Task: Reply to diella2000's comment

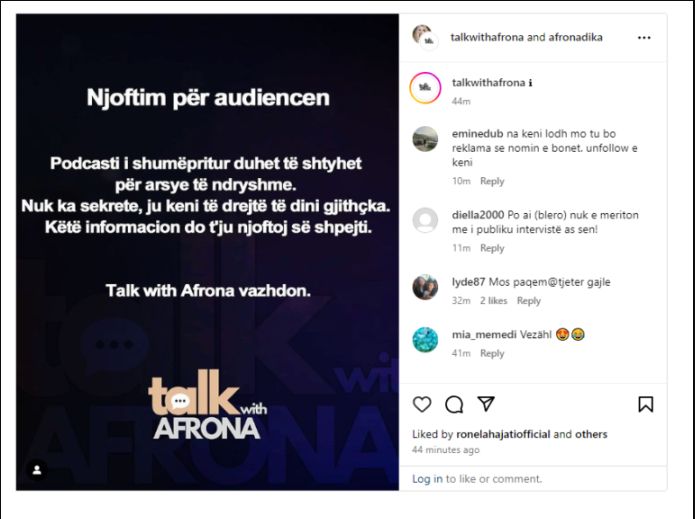Action: [x=492, y=248]
